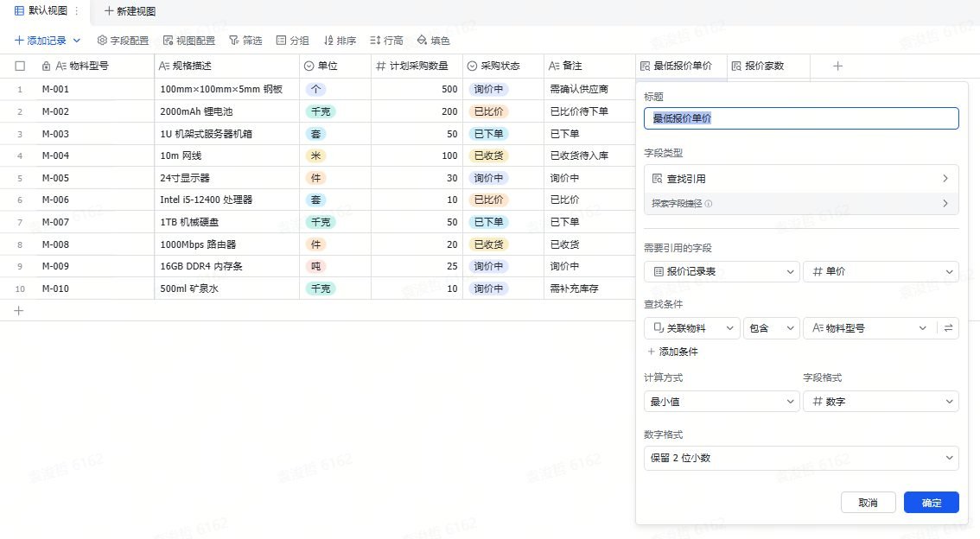Open the 排序 sort tool
The height and width of the screenshot is (539, 980).
tap(340, 41)
